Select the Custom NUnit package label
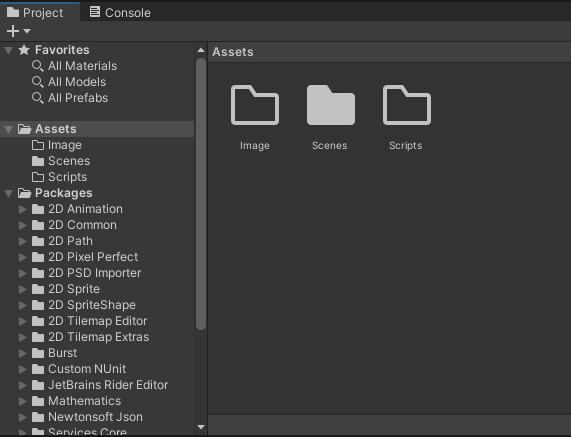This screenshot has width=571, height=437. tap(87, 369)
